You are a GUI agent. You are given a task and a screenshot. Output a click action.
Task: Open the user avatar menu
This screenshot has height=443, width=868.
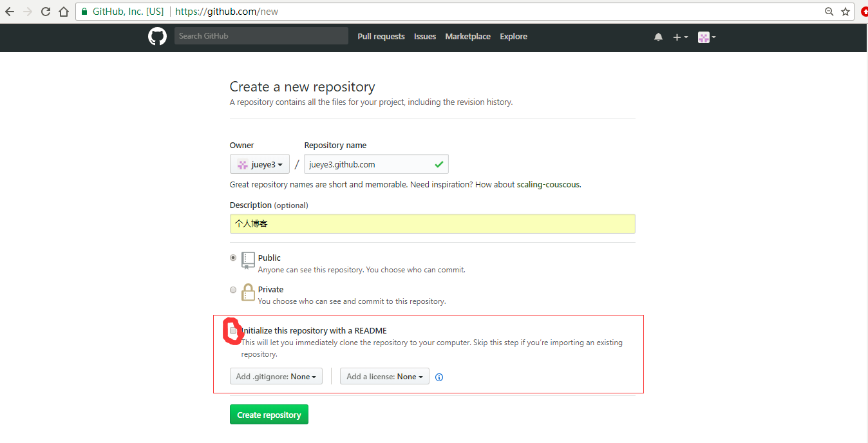(706, 37)
